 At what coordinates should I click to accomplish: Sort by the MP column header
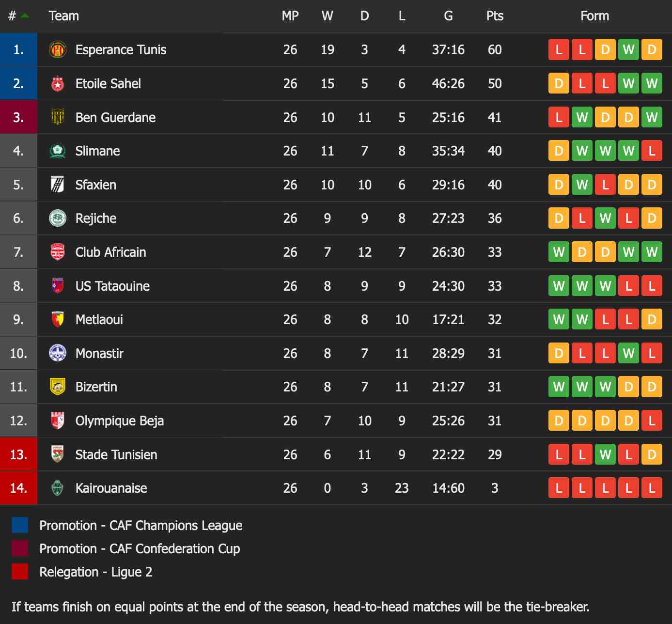(x=290, y=16)
